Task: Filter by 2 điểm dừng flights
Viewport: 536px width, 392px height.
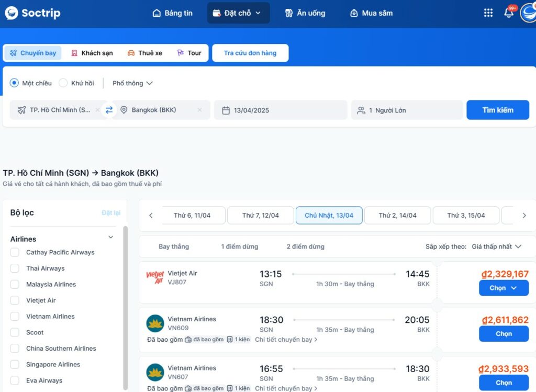Action: point(306,247)
